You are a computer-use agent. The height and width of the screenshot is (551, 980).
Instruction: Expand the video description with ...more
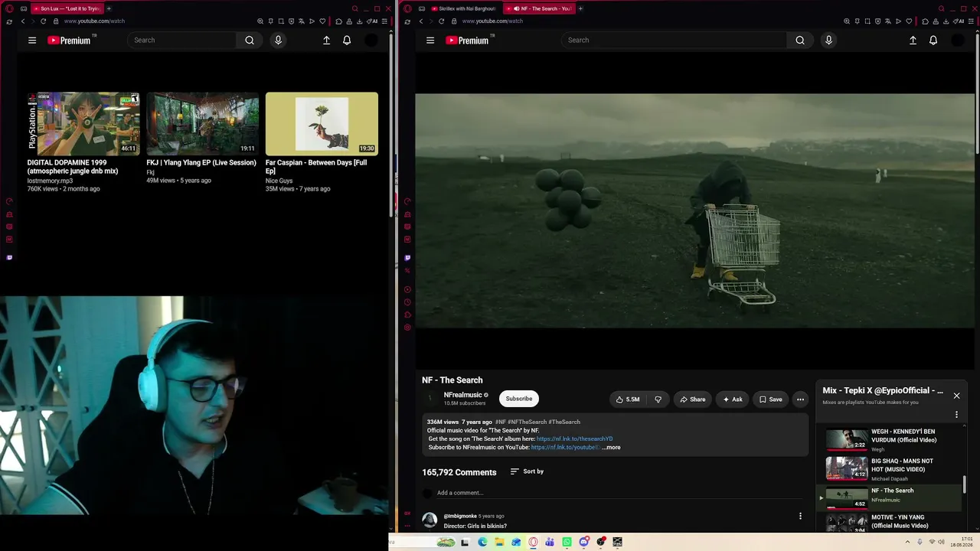(x=611, y=447)
